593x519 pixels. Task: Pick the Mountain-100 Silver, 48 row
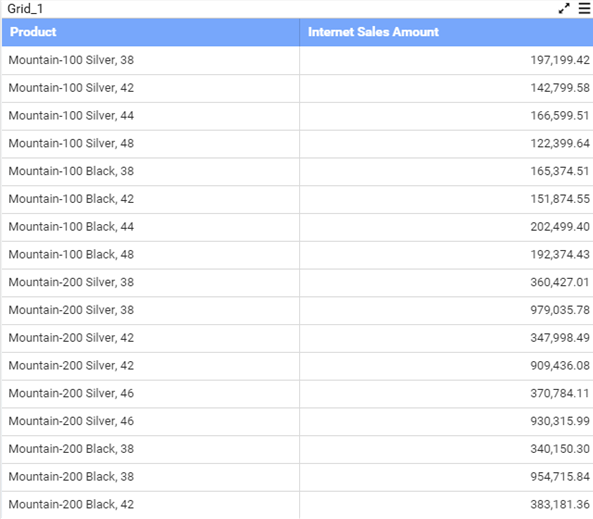[x=297, y=144]
